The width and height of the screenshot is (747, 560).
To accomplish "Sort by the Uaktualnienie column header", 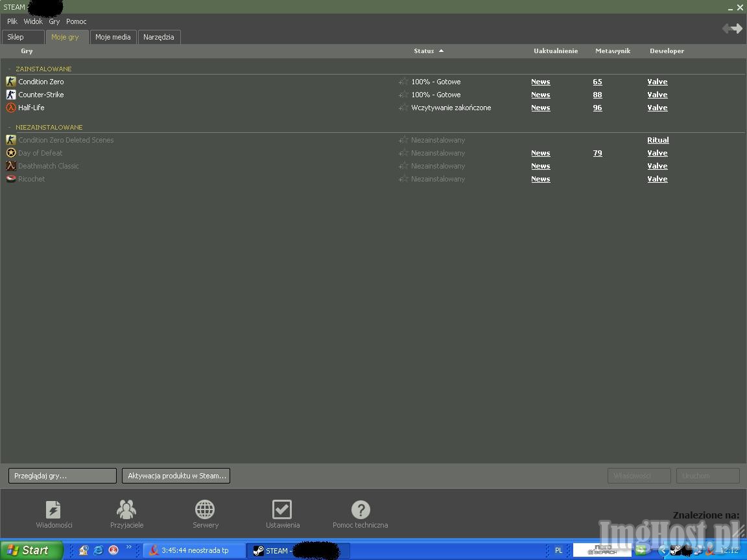I will point(556,51).
